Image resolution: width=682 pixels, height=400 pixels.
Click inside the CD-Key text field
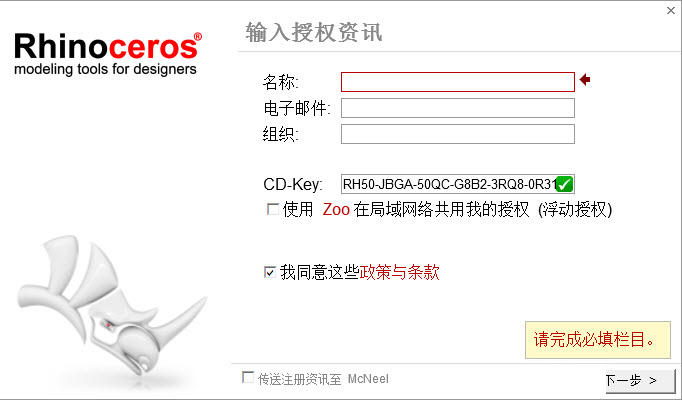448,184
